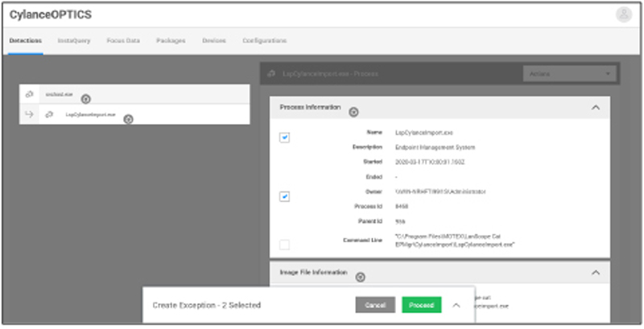Go to the Packages tab

pyautogui.click(x=171, y=40)
